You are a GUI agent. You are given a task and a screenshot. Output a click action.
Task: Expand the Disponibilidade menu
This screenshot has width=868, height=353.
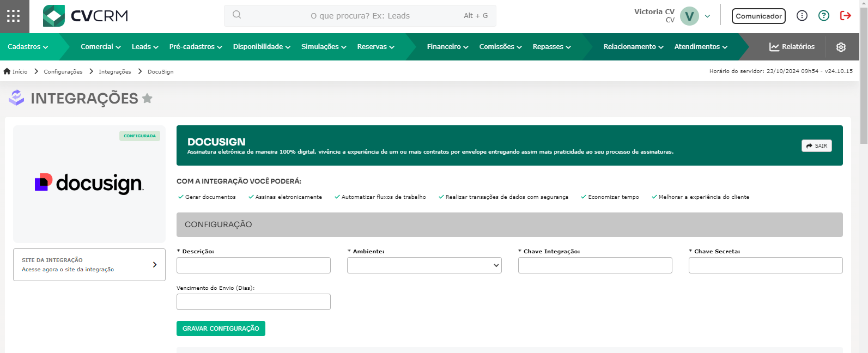point(262,47)
